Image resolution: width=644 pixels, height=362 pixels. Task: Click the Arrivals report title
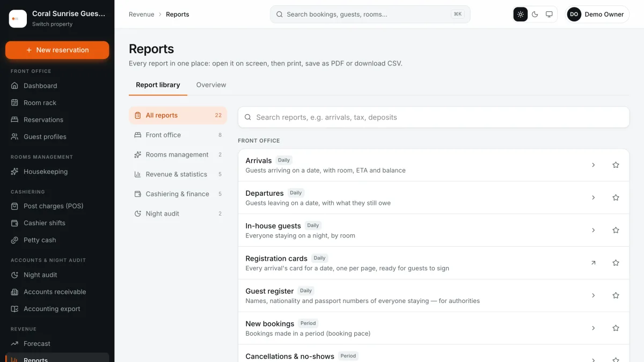[259, 160]
